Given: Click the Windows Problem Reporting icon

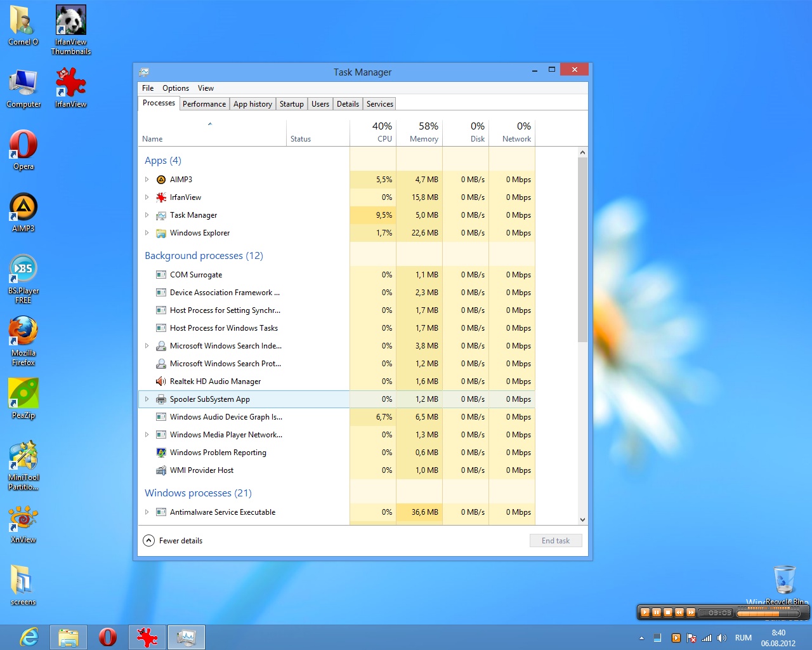Looking at the screenshot, I should [161, 453].
